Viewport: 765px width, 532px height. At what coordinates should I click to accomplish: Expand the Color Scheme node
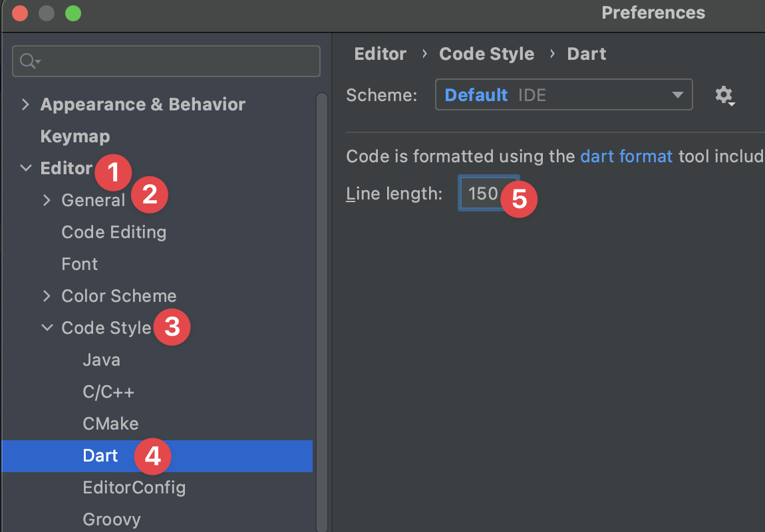46,295
